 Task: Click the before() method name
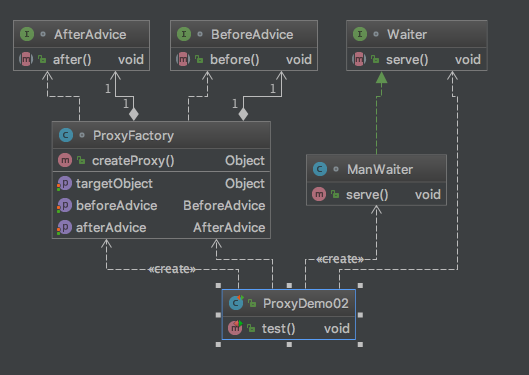coord(235,60)
